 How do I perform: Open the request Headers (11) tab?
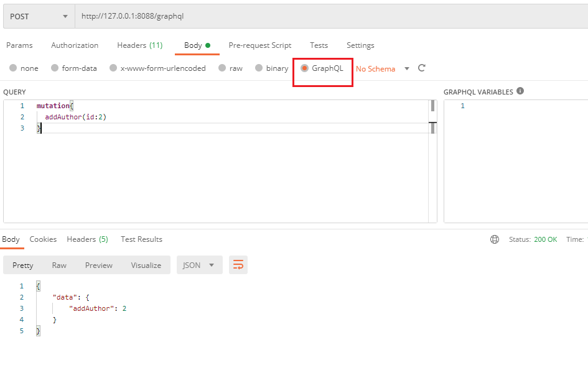coord(140,45)
